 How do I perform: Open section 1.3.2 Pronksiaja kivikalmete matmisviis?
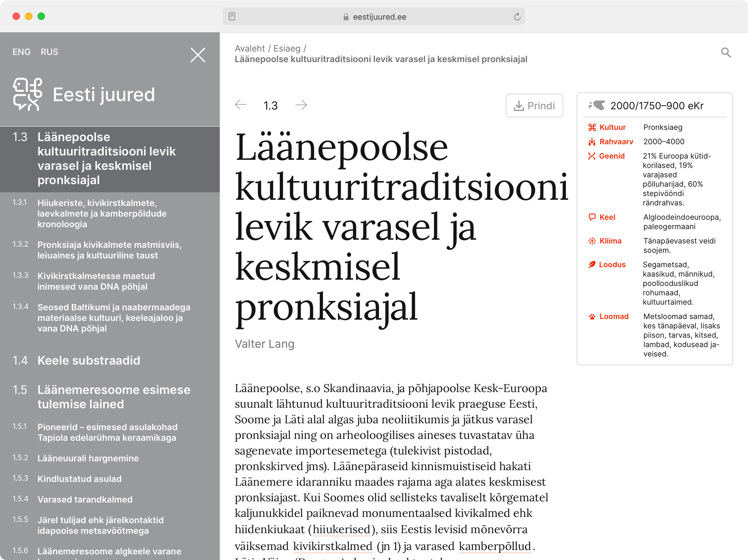tap(110, 250)
